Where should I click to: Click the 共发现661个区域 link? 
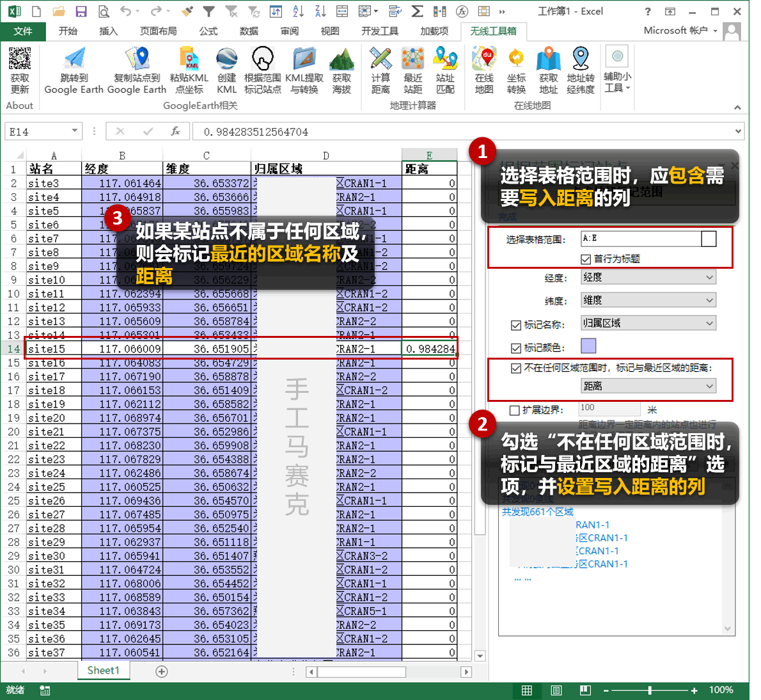[537, 512]
